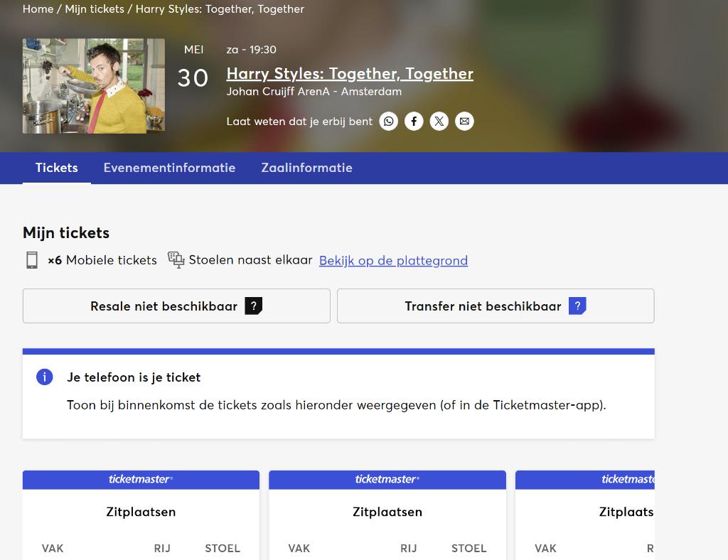Viewport: 728px width, 560px height.
Task: Click the black question mark next to Resale
Action: tap(254, 306)
